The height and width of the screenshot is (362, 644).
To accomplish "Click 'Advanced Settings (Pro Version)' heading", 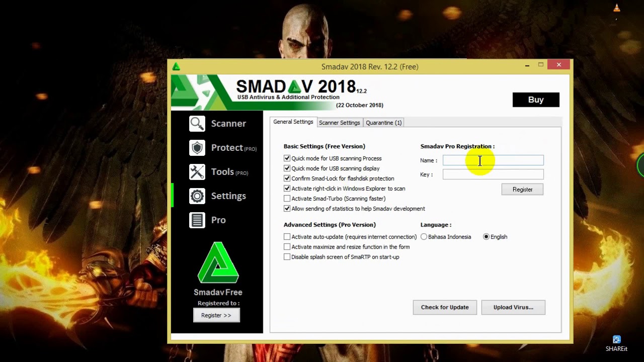I will [330, 225].
